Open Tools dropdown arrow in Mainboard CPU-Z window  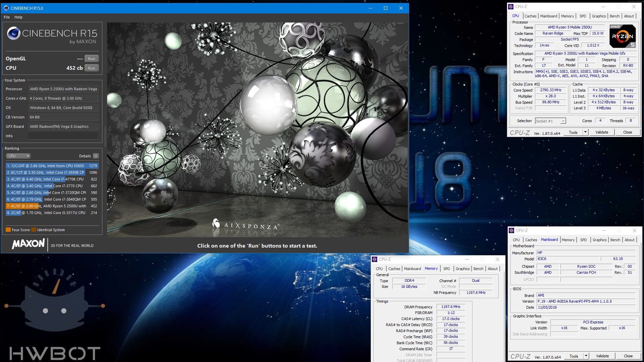coord(586,356)
